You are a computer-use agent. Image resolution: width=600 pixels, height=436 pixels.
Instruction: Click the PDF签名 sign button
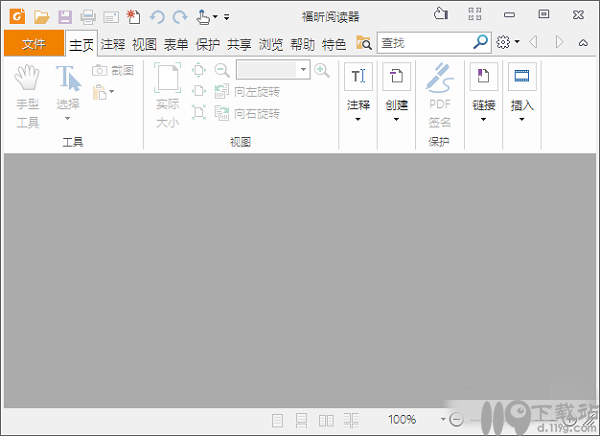click(440, 96)
